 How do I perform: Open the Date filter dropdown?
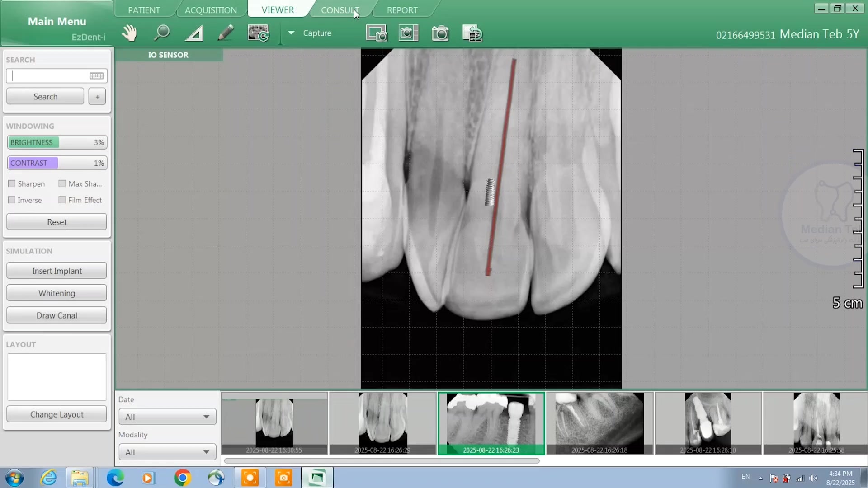click(167, 417)
